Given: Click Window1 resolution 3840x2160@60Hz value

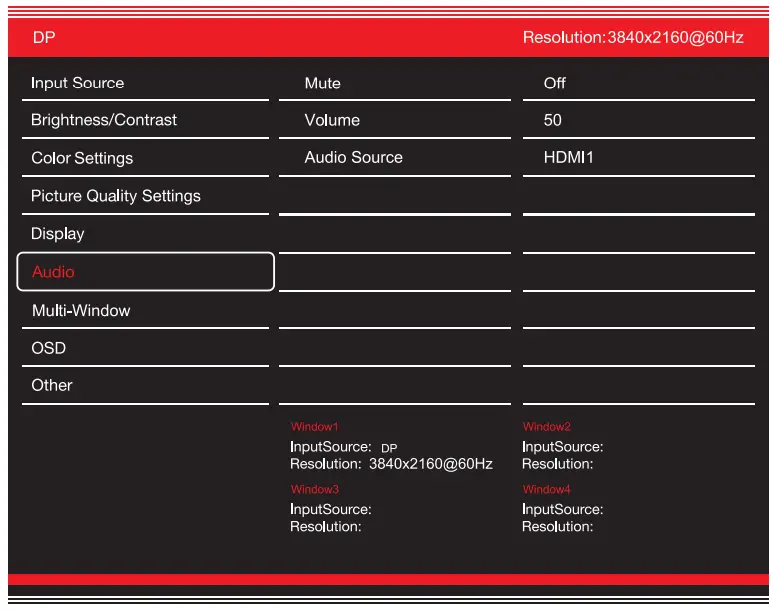Looking at the screenshot, I should point(431,464).
